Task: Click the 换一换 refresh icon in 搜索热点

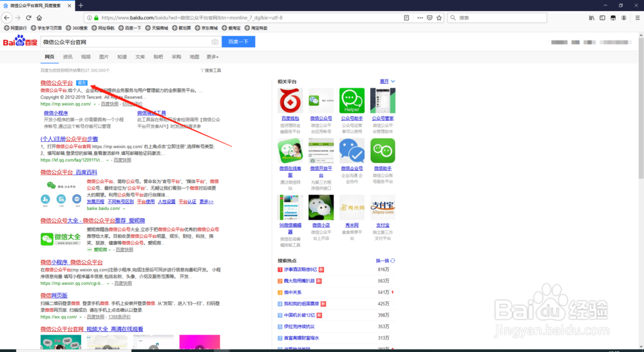Action: click(x=393, y=260)
